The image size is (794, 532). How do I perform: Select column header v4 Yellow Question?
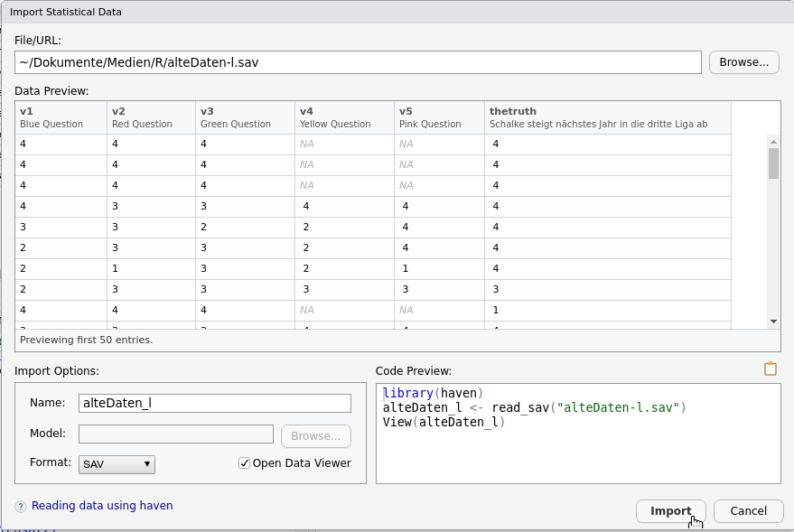tap(344, 117)
